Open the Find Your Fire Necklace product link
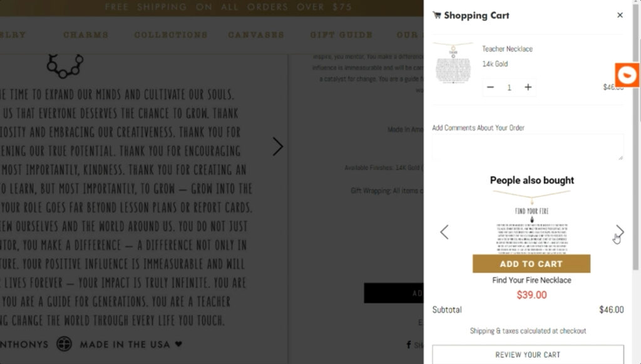Image resolution: width=641 pixels, height=364 pixels. (x=531, y=280)
